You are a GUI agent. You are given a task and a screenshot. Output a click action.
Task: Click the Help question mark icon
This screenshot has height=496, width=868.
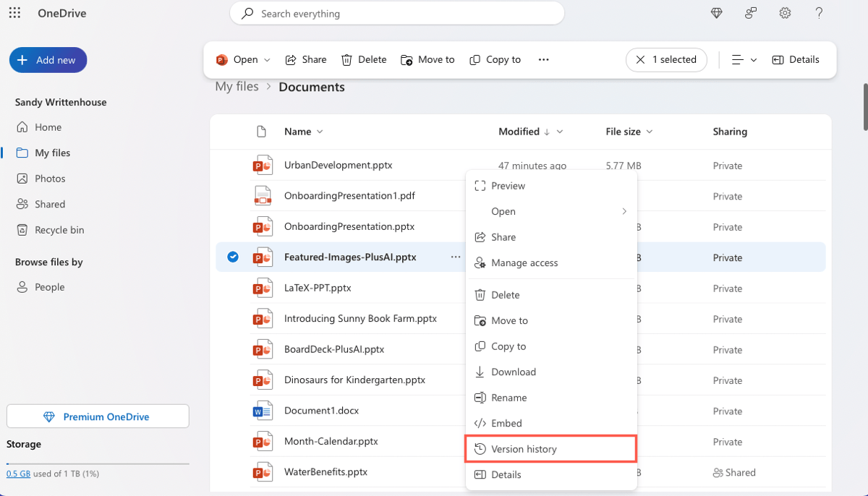pos(819,13)
